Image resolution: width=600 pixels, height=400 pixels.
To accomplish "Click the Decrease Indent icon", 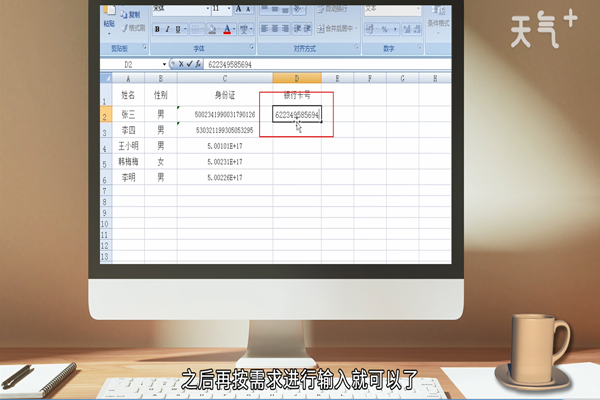I will (297, 29).
